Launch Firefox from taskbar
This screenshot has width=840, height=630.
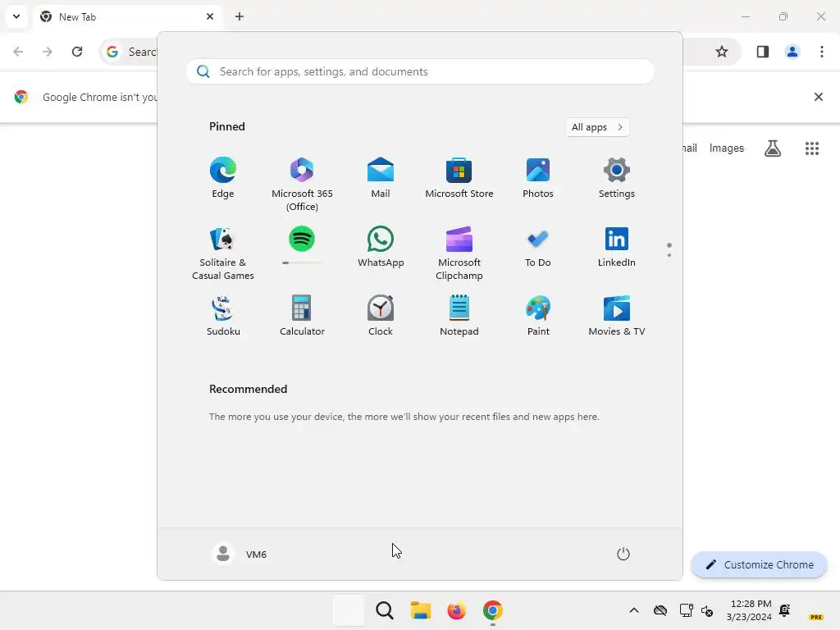(x=456, y=610)
